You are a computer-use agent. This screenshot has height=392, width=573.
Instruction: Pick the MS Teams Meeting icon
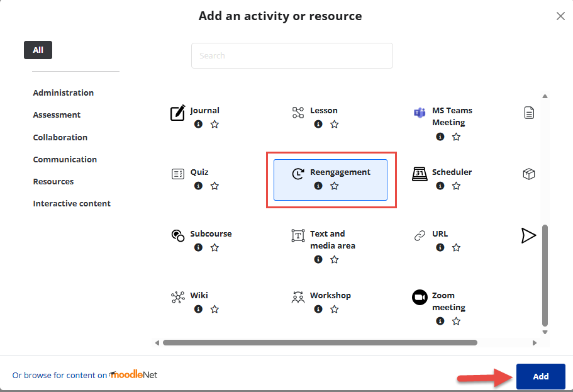(420, 113)
